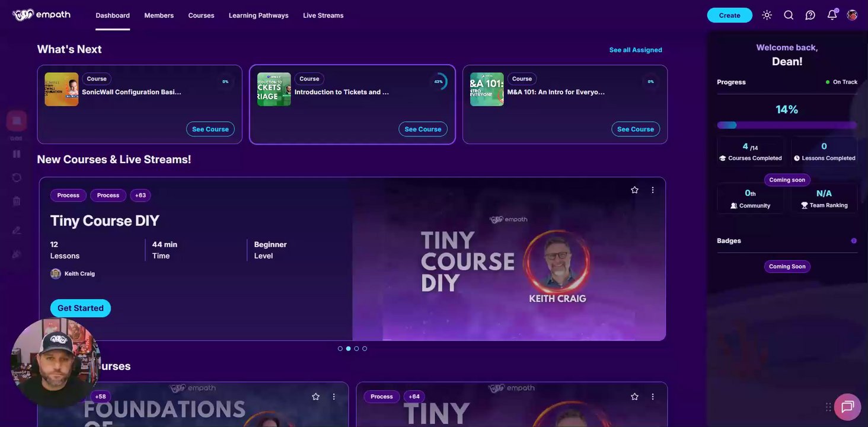This screenshot has width=868, height=427.
Task: Click Lessons Completed clock icon
Action: [797, 158]
